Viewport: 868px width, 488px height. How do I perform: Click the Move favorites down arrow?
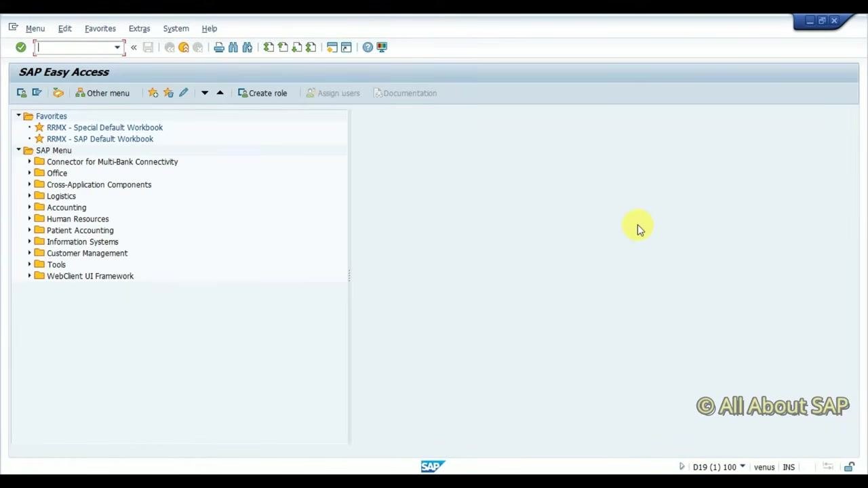coord(205,93)
